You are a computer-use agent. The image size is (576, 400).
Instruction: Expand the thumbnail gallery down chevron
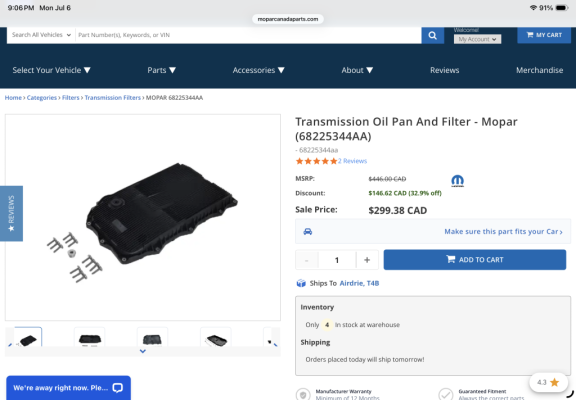click(143, 351)
